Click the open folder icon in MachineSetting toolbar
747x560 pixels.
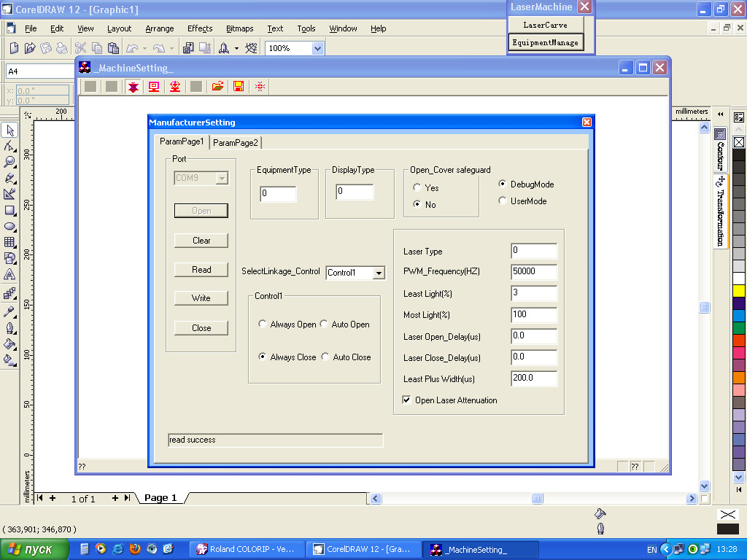(x=217, y=87)
